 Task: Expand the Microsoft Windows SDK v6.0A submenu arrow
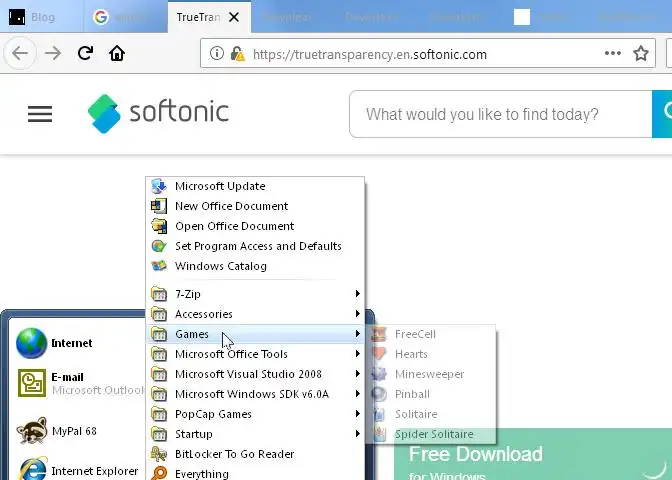point(357,394)
